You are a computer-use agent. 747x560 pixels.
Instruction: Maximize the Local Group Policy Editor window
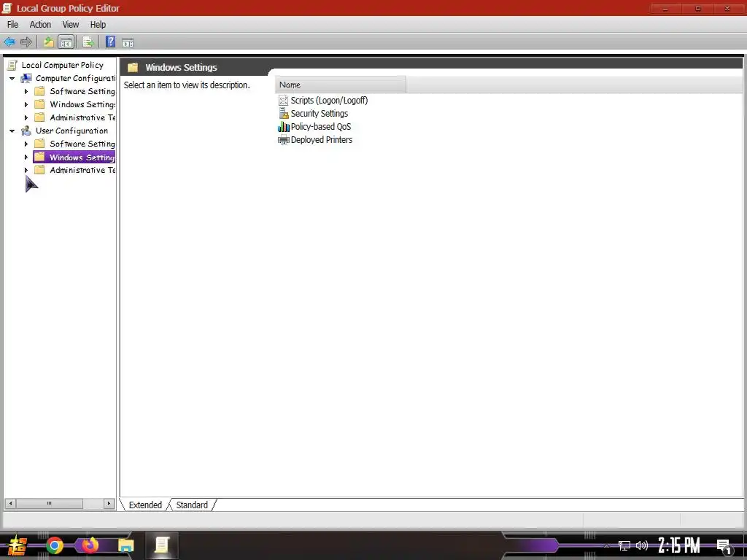[x=697, y=9]
